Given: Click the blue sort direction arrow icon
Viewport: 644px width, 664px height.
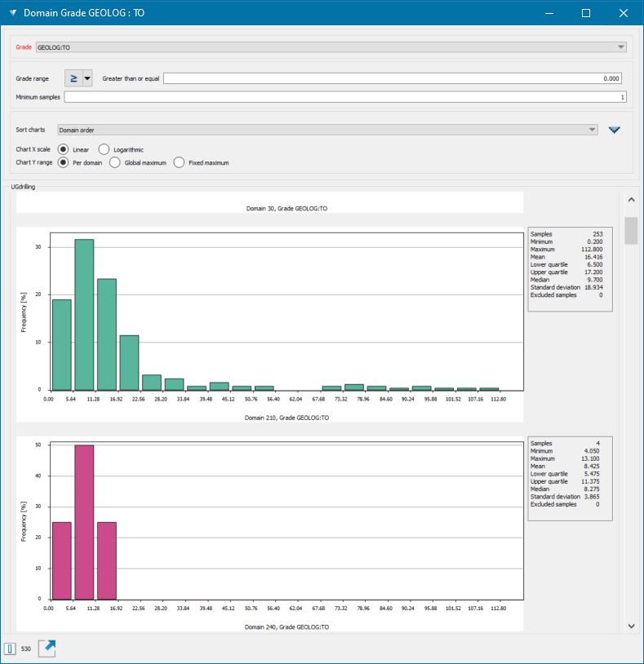Looking at the screenshot, I should (x=615, y=130).
